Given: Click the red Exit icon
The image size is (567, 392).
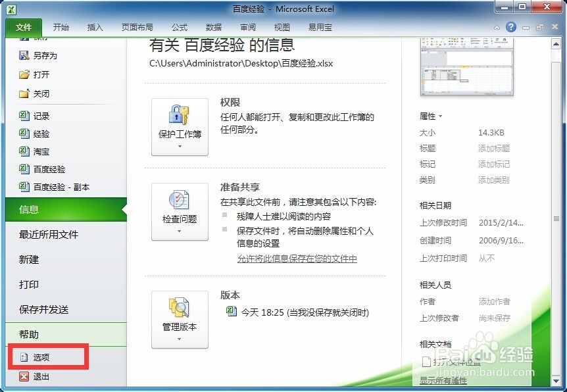Looking at the screenshot, I should (x=24, y=377).
